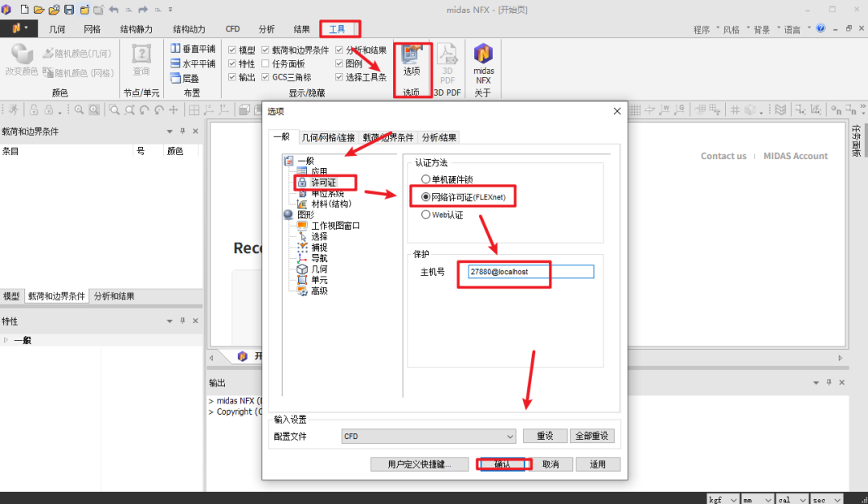Open the 配置文件 CFD dropdown
This screenshot has width=868, height=504.
tap(428, 436)
